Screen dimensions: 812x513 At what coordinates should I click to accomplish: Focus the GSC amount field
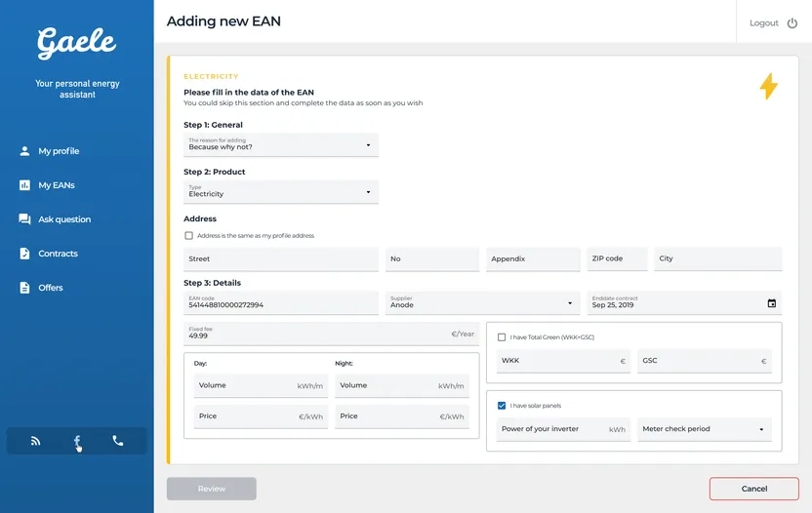(x=705, y=361)
